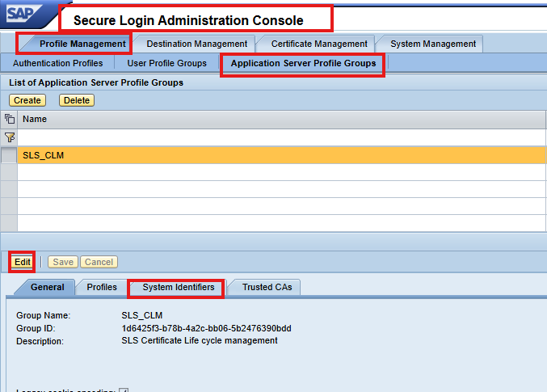This screenshot has height=392, width=547.
Task: Select the SLS_CLM group entry
Action: tap(44, 155)
